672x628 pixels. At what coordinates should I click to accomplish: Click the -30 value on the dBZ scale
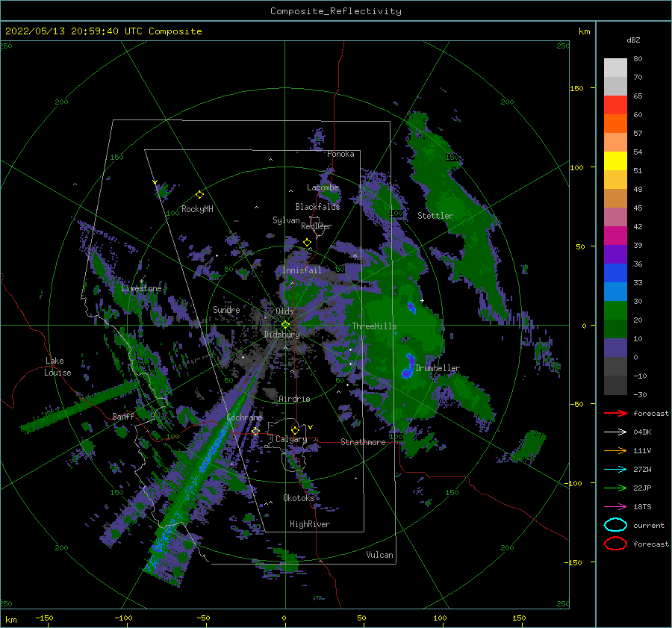(641, 394)
